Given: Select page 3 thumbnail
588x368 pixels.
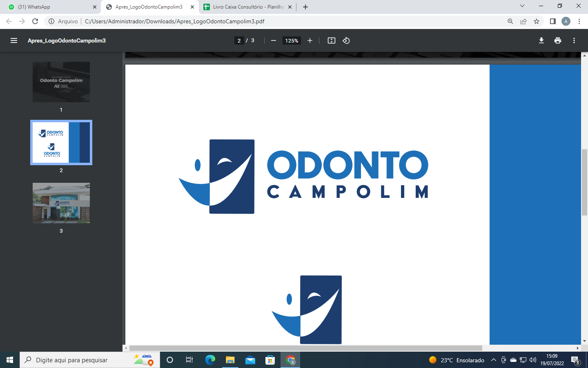Looking at the screenshot, I should pos(61,203).
